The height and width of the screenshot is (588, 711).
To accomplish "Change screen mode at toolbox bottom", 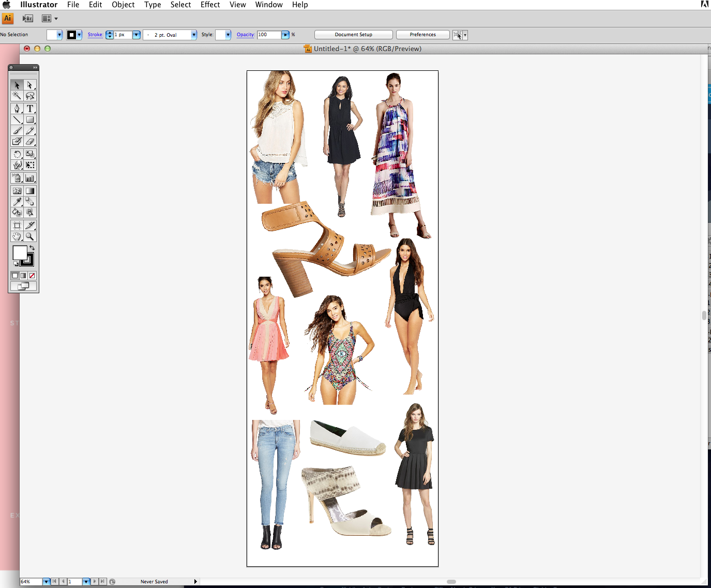I will [x=23, y=286].
